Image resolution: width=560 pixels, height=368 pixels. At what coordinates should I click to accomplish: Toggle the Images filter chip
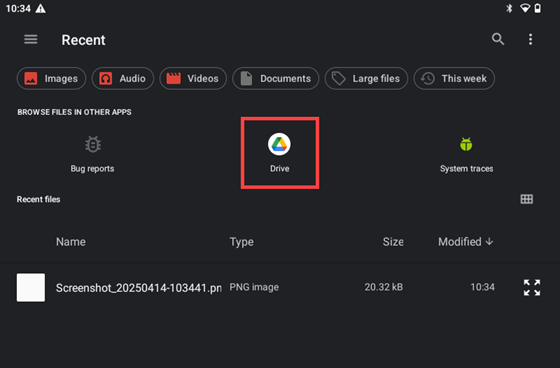pos(51,78)
